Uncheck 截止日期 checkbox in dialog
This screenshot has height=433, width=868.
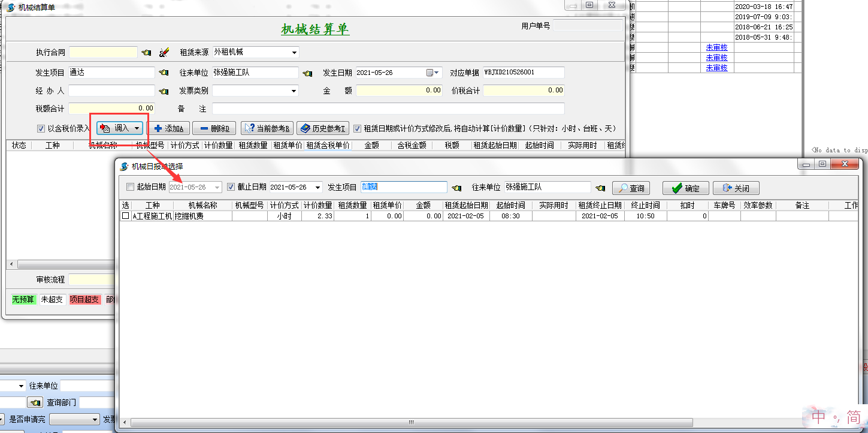pyautogui.click(x=231, y=187)
